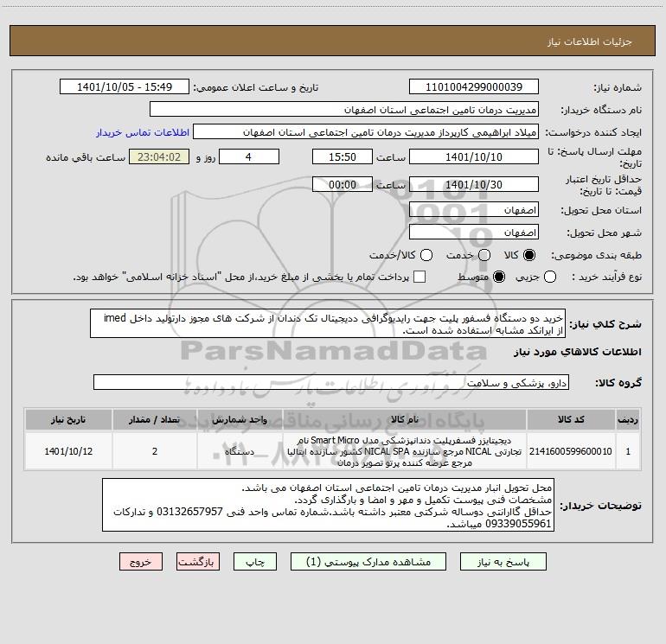Click the price validity date 1401/10/30
Image resolution: width=666 pixels, height=644 pixels.
(x=474, y=184)
